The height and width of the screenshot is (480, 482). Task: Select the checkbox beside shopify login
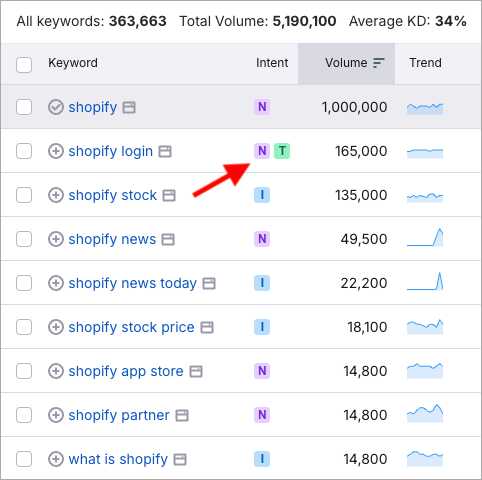tap(24, 151)
